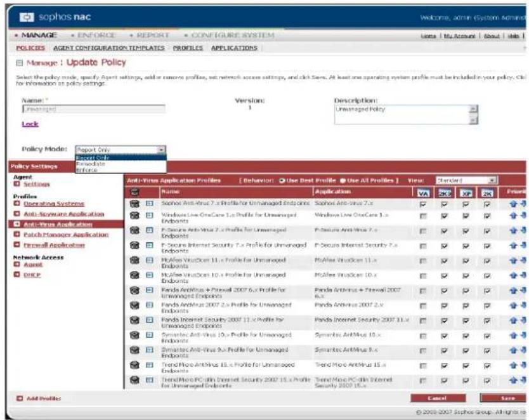Click the remove icon for Trend Micro PC-cillin profile
The height and width of the screenshot is (420, 529).
click(134, 380)
